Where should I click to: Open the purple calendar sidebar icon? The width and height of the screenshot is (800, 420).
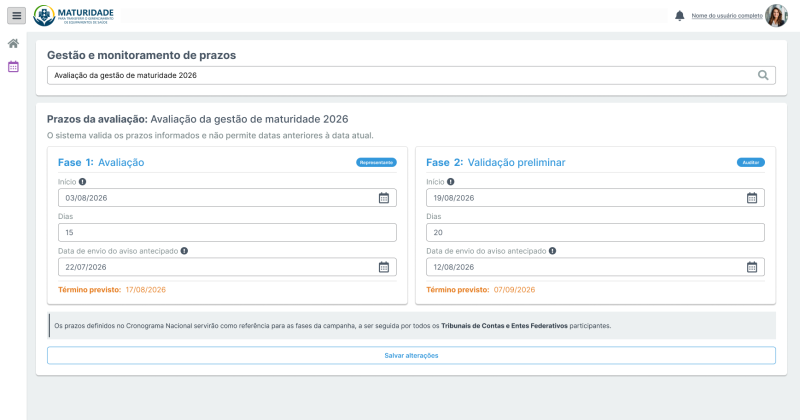[x=13, y=66]
